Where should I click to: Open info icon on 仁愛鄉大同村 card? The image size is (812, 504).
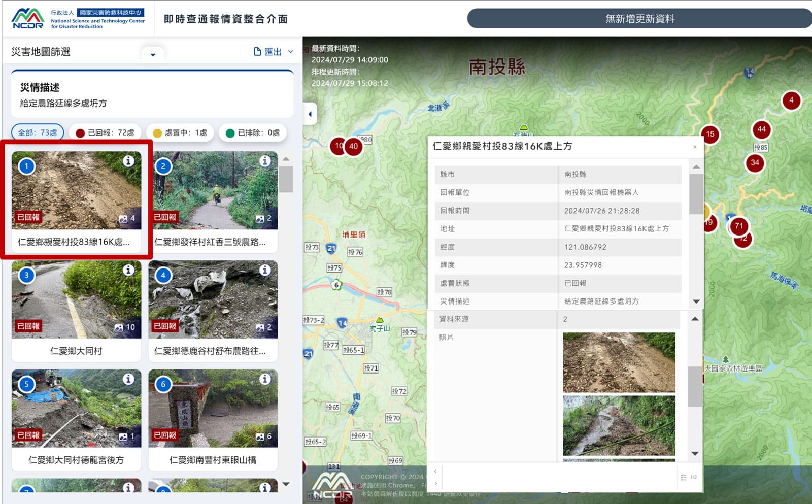(x=129, y=270)
